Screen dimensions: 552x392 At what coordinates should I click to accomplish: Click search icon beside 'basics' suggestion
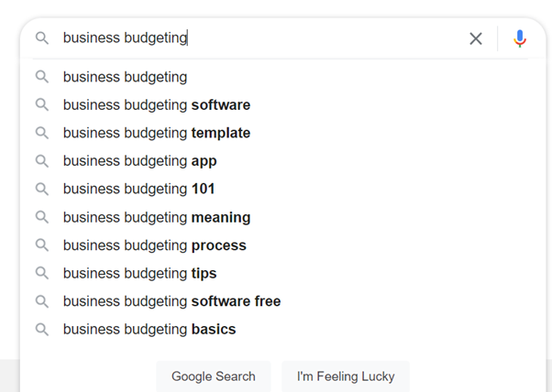(41, 329)
